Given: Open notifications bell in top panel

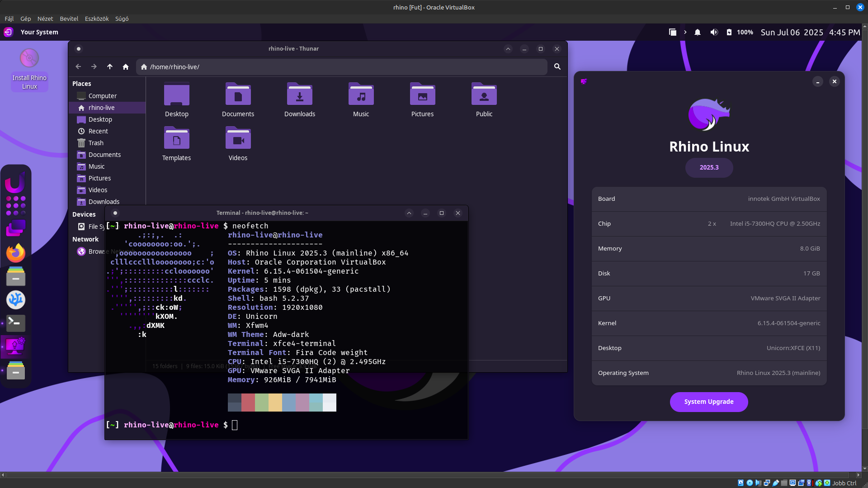Looking at the screenshot, I should tap(698, 32).
